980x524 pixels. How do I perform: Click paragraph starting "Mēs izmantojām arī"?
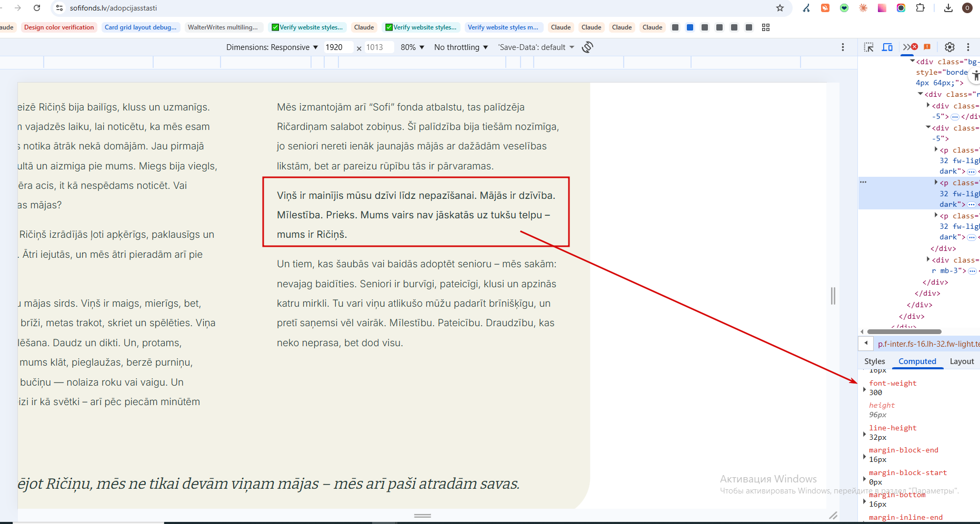point(418,136)
